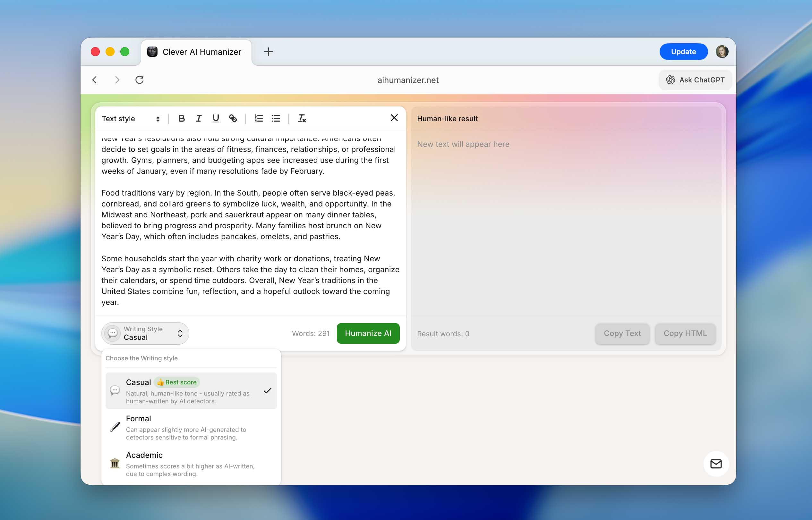Open the mail contact button
Image resolution: width=812 pixels, height=520 pixels.
point(716,464)
